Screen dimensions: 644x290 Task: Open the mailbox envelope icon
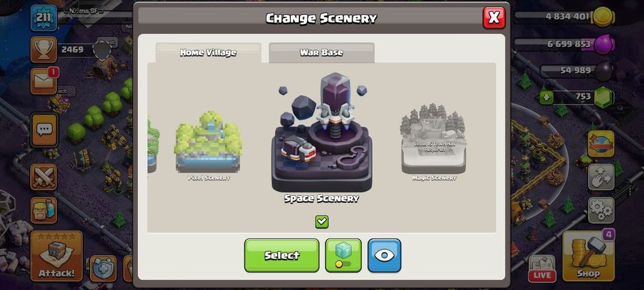44,81
